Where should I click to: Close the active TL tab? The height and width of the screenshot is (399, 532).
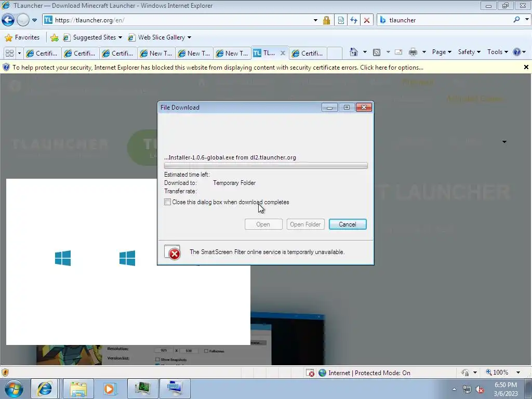(x=283, y=53)
